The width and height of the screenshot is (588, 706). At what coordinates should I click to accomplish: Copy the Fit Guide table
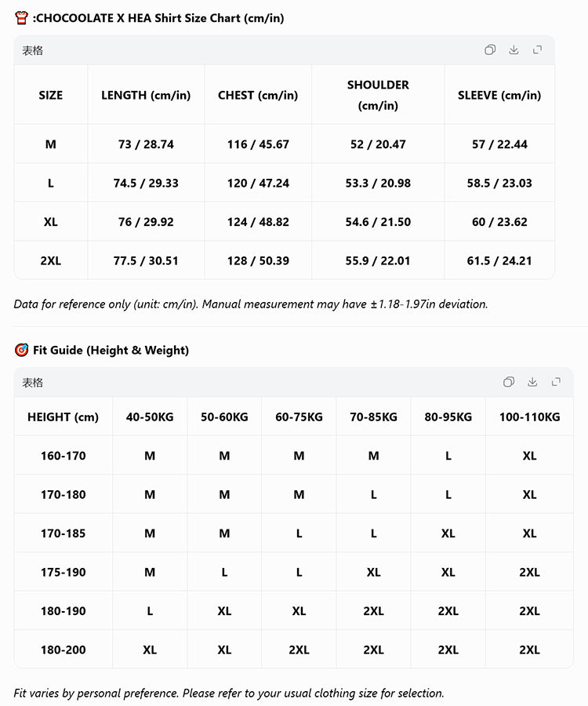point(509,382)
